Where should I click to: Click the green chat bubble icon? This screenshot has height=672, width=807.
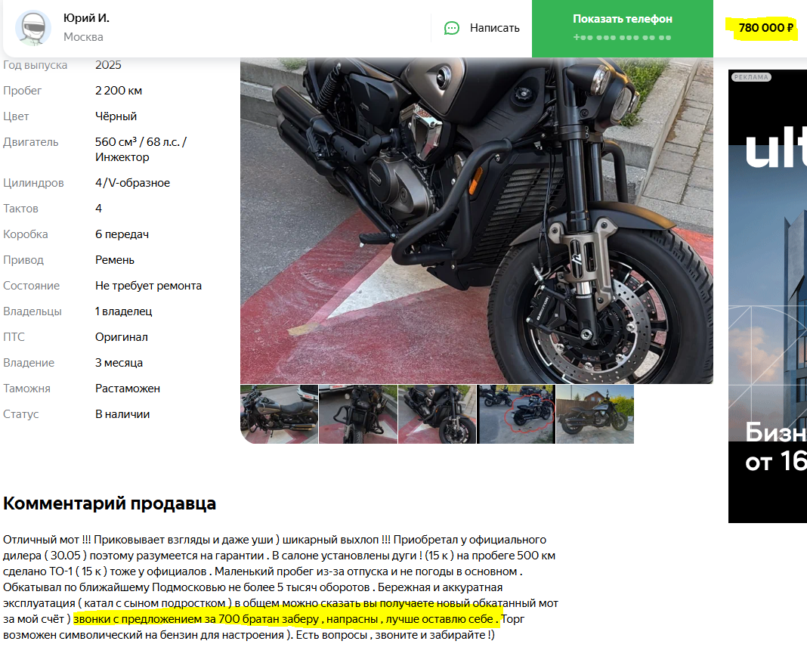451,28
